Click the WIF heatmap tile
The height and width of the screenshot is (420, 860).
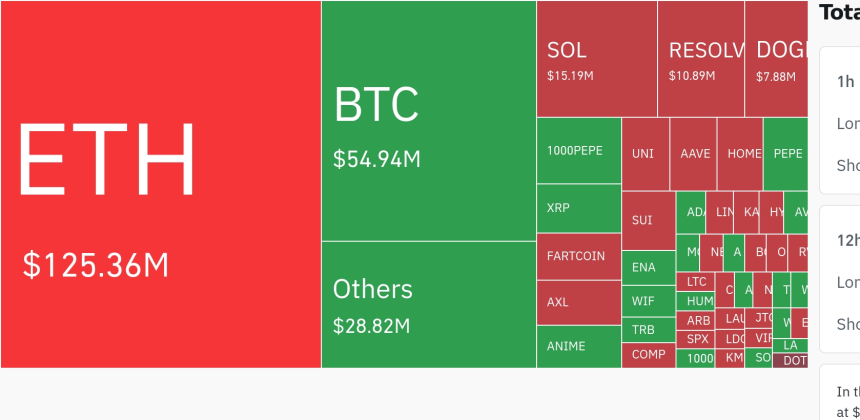coord(649,301)
